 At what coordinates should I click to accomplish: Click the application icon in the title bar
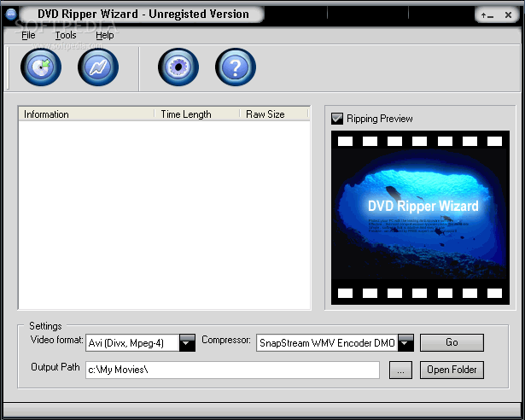tap(11, 14)
